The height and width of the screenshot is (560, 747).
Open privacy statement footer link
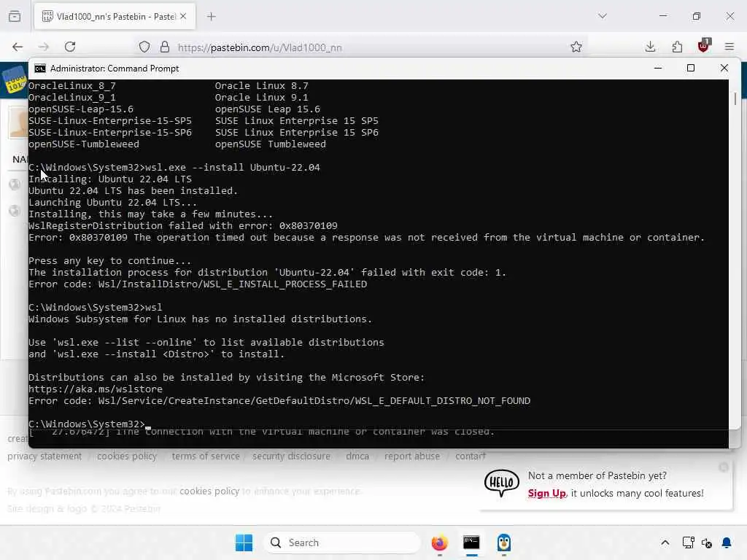point(44,456)
